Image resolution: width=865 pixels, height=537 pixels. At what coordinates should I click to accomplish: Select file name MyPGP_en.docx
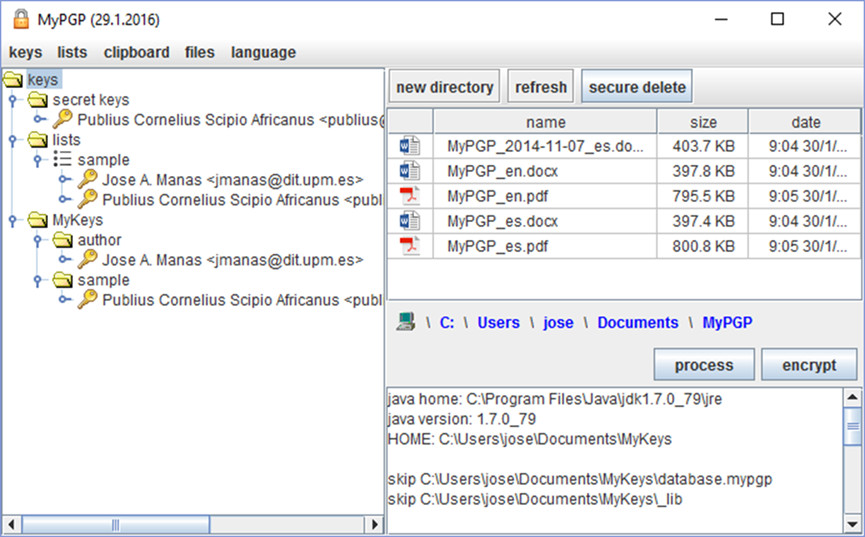tap(503, 172)
